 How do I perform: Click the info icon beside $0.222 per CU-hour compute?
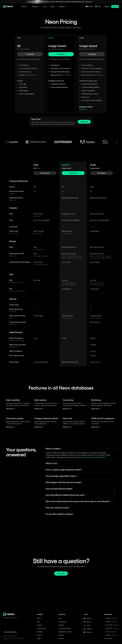102,68
